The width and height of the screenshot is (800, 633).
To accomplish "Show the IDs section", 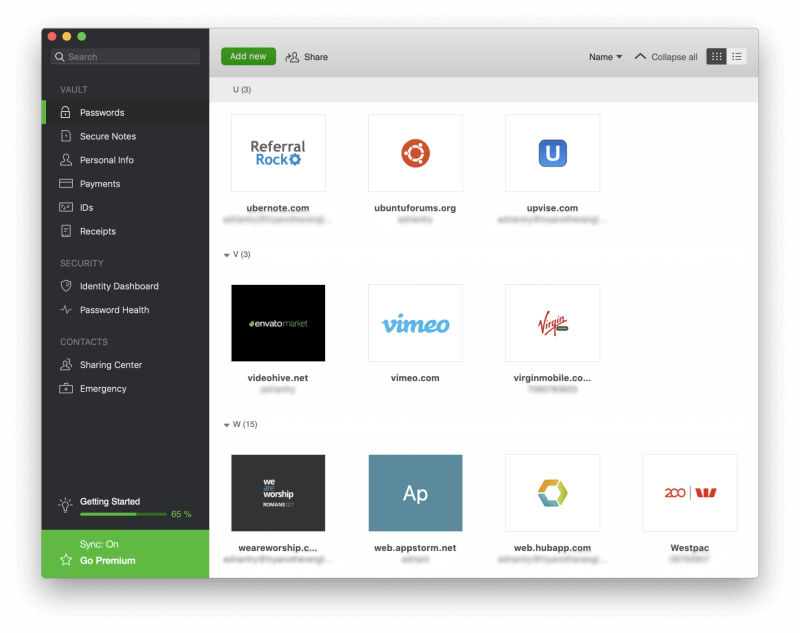I will pos(126,207).
